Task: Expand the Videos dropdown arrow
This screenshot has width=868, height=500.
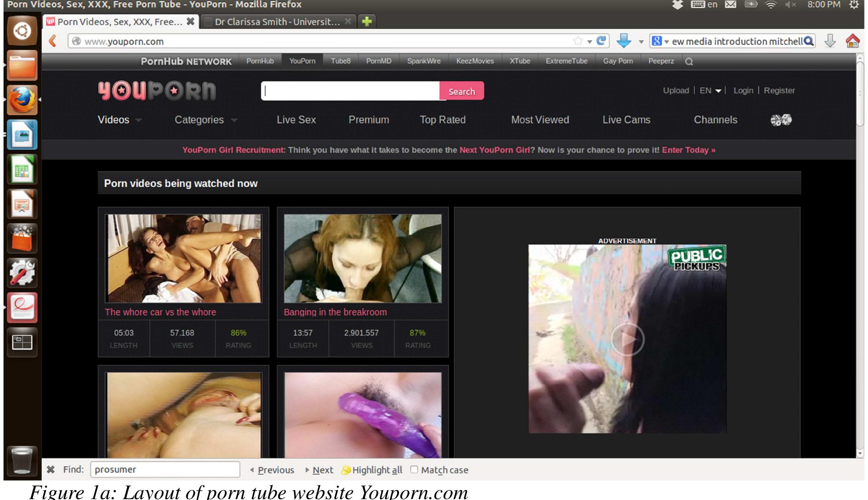Action: point(138,120)
